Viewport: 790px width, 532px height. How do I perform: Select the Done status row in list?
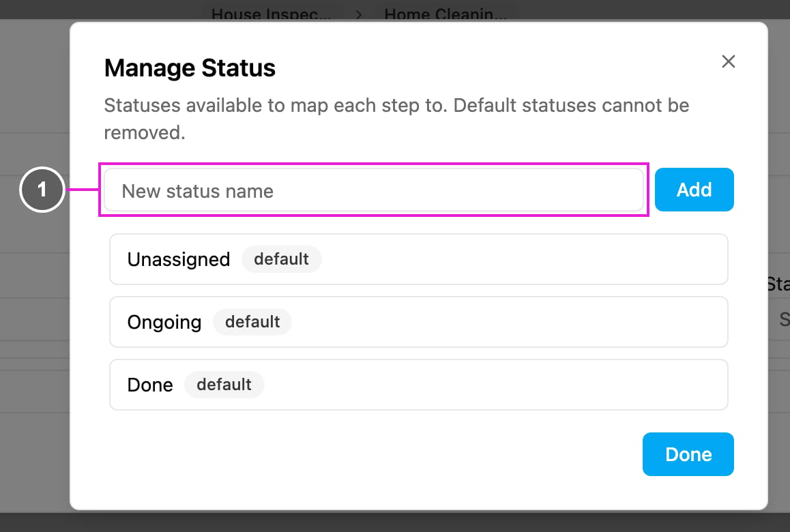tap(419, 385)
